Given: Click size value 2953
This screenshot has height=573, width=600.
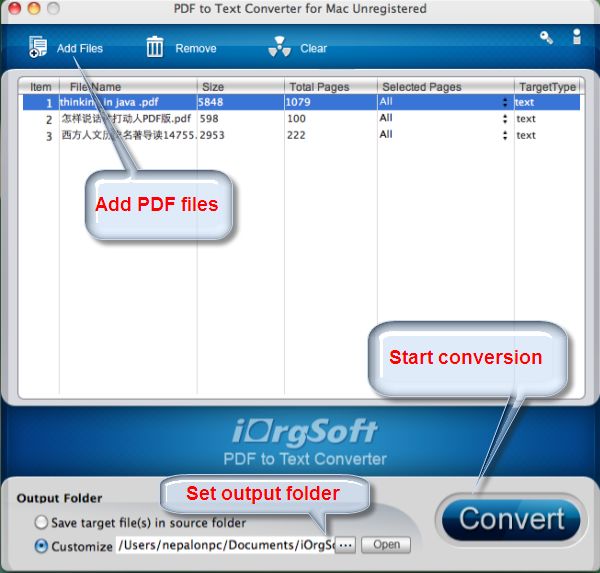Looking at the screenshot, I should [212, 135].
